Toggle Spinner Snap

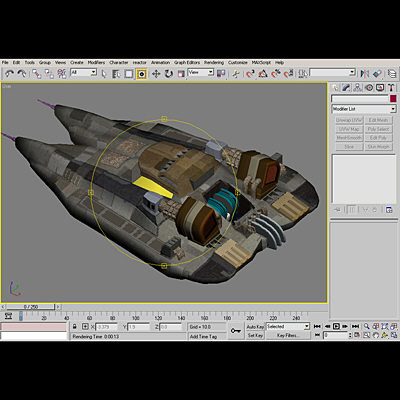point(288,74)
